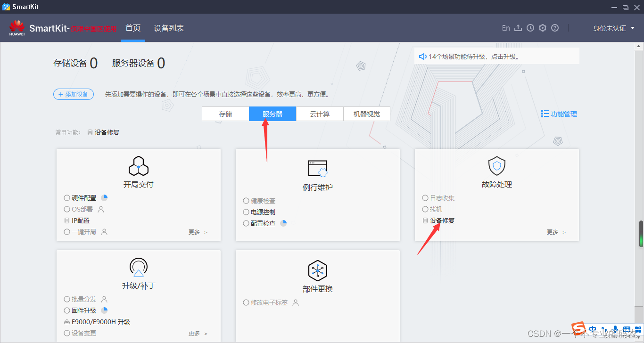
Task: Open the 身份未认证 account dropdown
Action: pos(614,28)
